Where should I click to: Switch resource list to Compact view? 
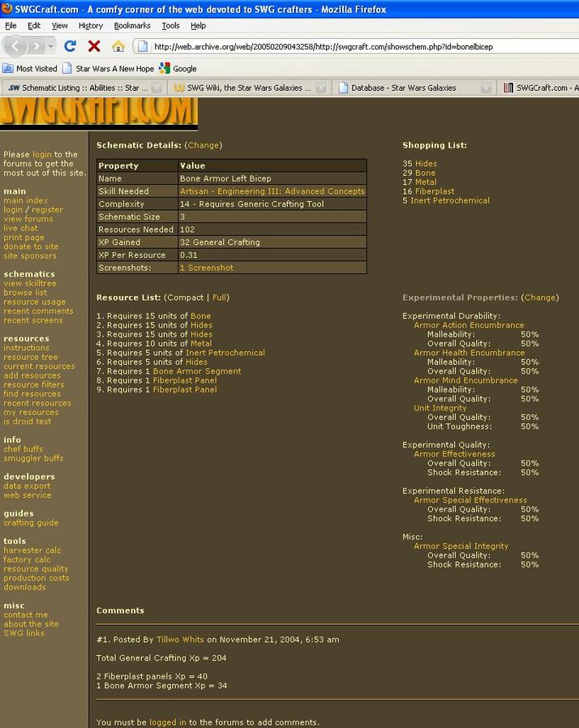point(185,298)
